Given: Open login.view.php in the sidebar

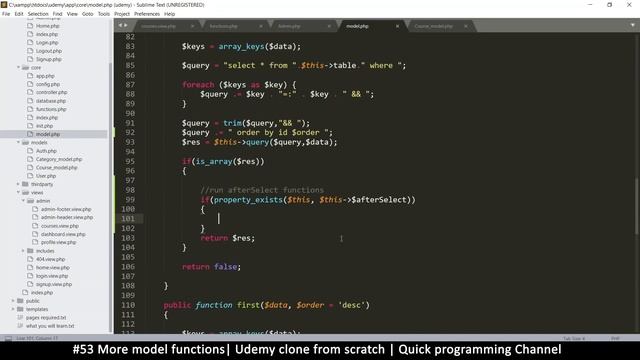Looking at the screenshot, I should pyautogui.click(x=52, y=276).
